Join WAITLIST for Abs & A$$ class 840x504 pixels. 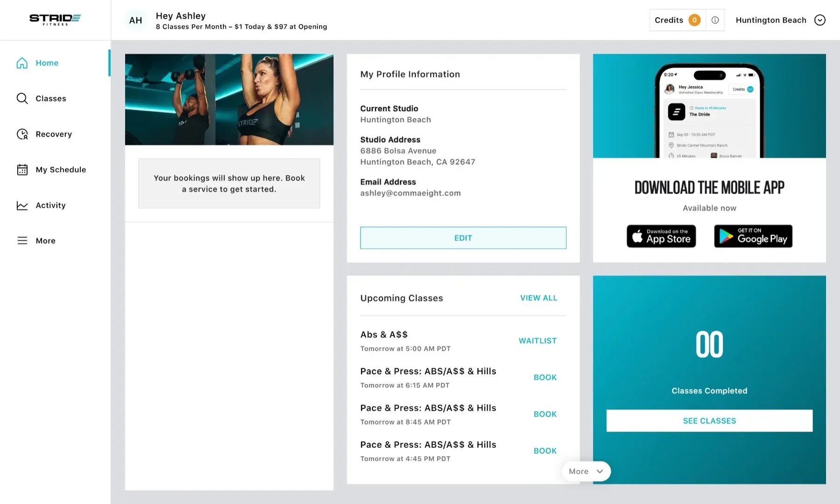(x=538, y=341)
